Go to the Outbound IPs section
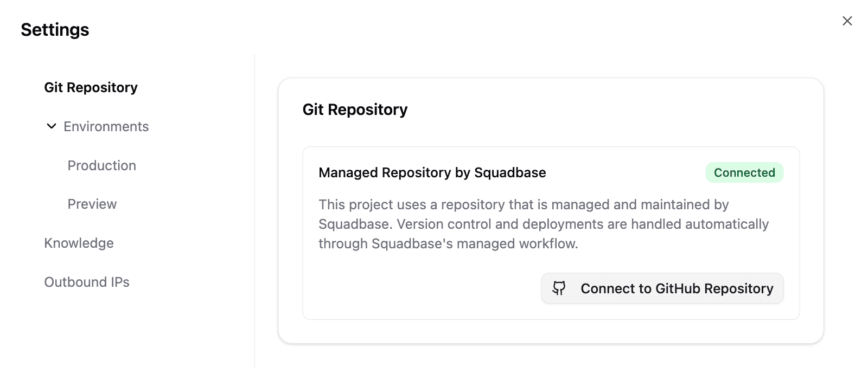 point(87,282)
